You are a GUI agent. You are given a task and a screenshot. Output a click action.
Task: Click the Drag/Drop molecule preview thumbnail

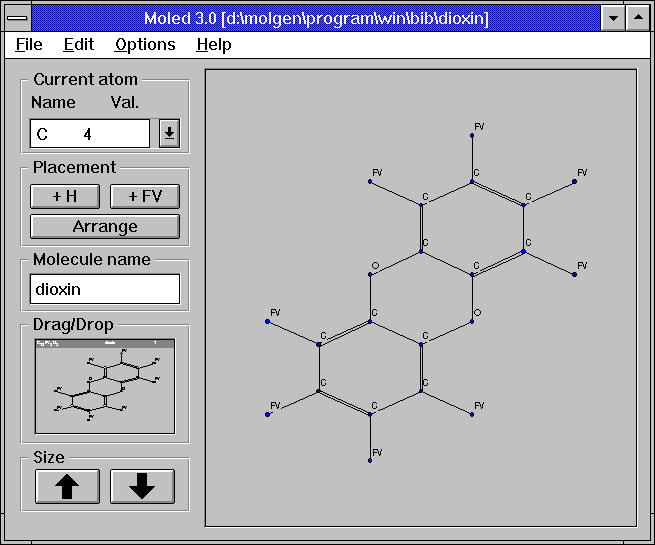pyautogui.click(x=105, y=386)
